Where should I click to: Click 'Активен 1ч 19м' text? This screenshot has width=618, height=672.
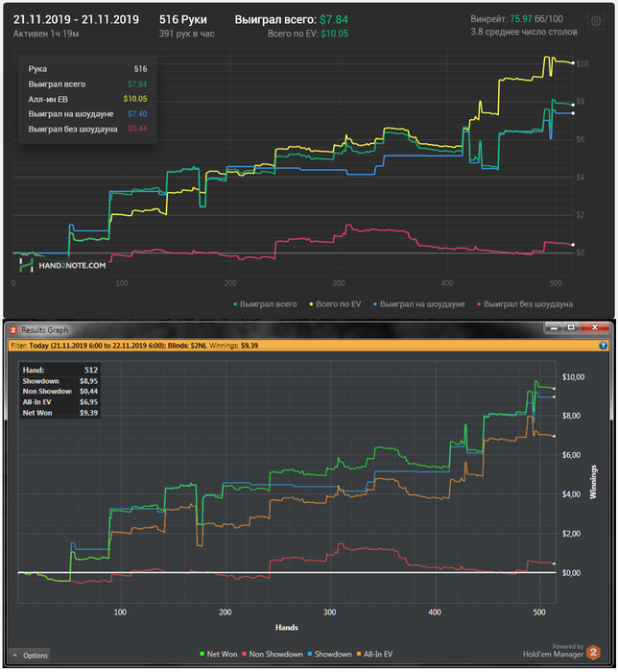46,34
